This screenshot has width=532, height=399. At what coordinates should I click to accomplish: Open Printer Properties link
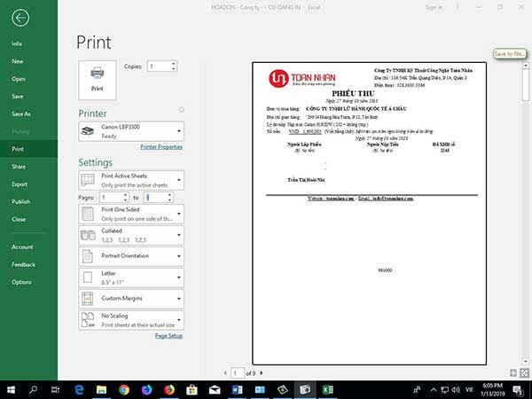point(161,147)
